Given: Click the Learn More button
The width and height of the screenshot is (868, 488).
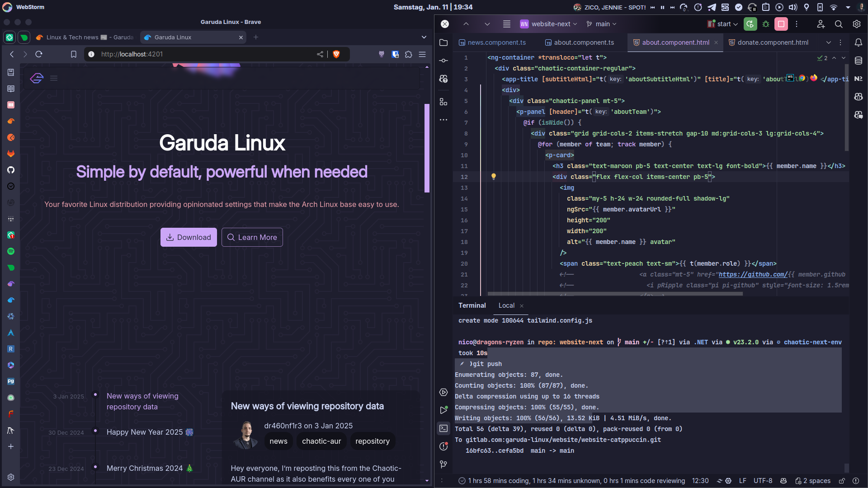Looking at the screenshot, I should (x=252, y=237).
